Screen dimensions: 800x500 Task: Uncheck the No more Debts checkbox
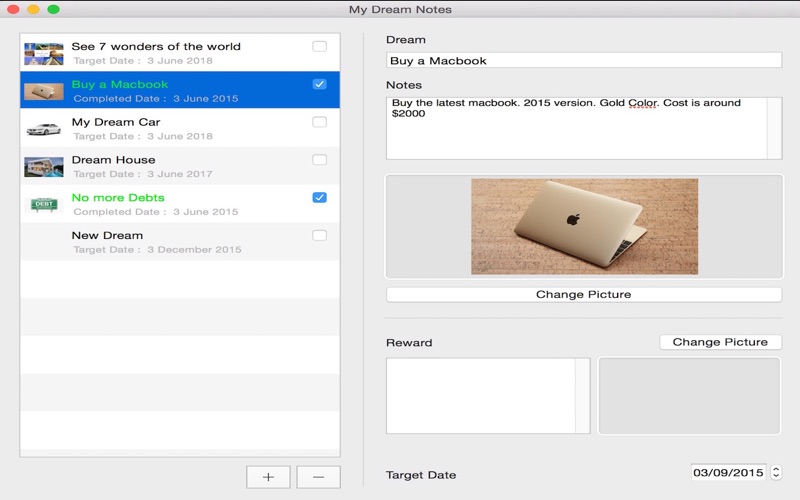319,197
